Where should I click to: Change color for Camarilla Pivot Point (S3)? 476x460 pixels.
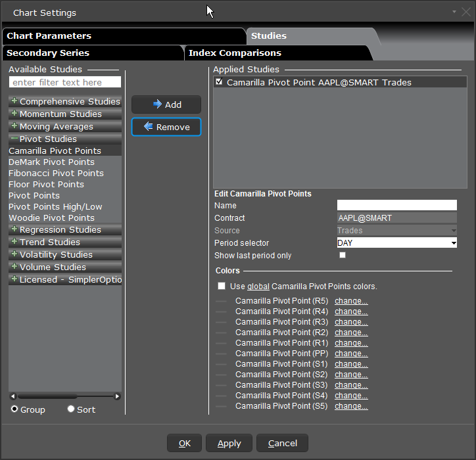tap(351, 384)
